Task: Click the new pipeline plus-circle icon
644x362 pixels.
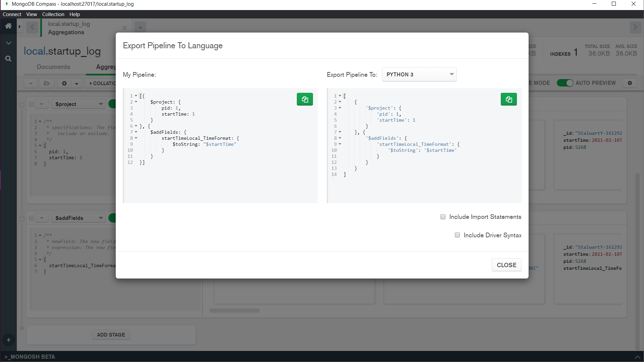Action: (64, 83)
